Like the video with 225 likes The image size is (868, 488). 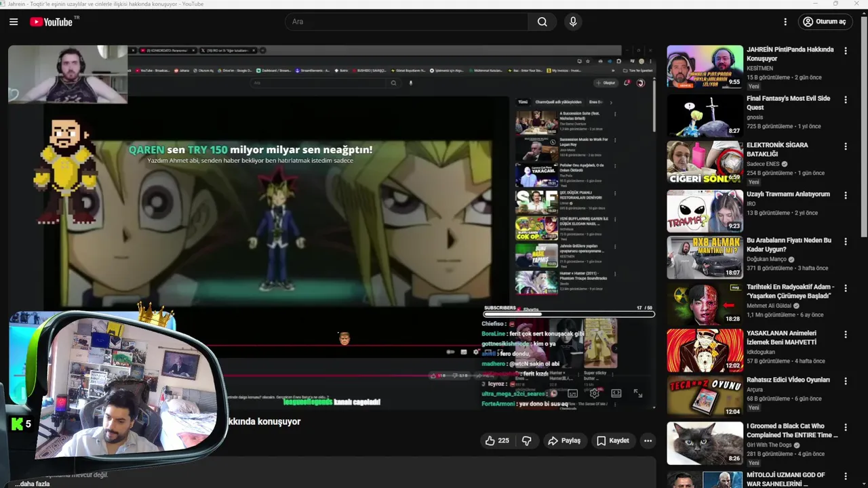pos(497,441)
